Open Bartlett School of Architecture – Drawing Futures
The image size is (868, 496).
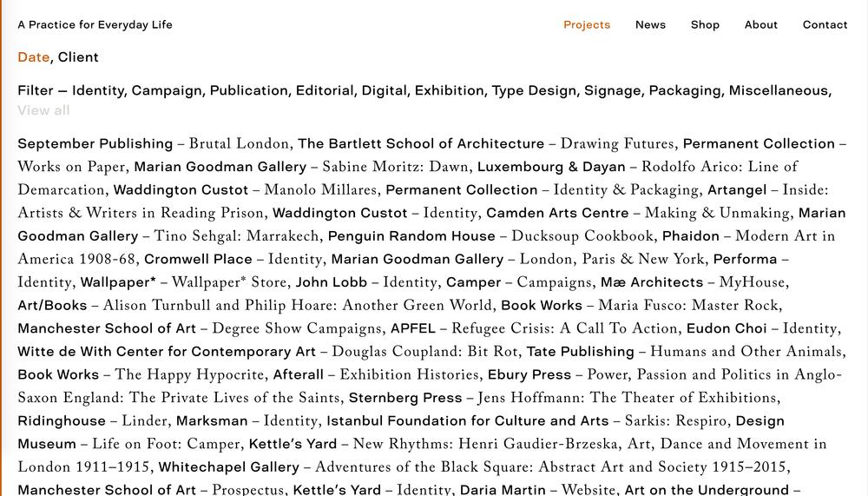(487, 143)
